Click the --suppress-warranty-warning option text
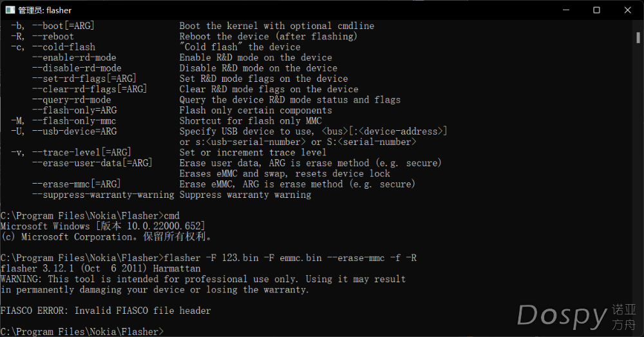This screenshot has height=337, width=644. pyautogui.click(x=103, y=195)
